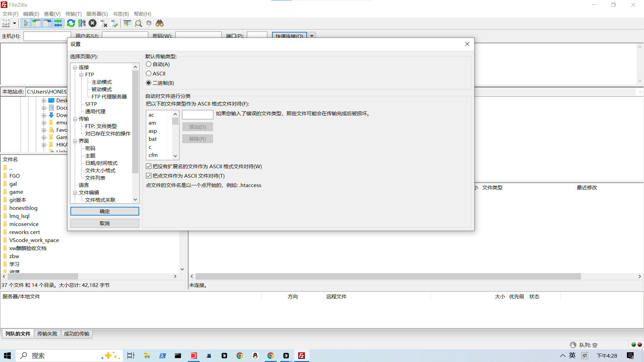This screenshot has height=362, width=644.
Task: Select the ASCII transfer type radio
Action: [x=149, y=73]
